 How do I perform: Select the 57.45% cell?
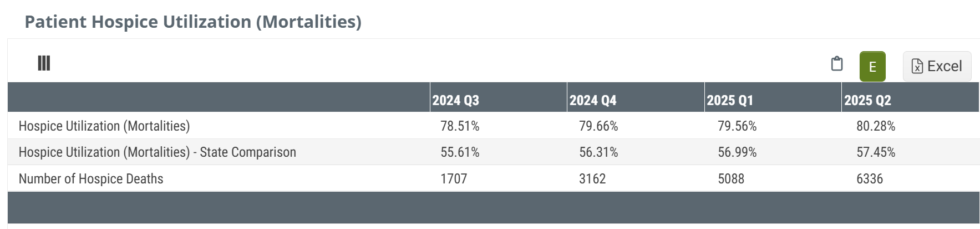[x=876, y=152]
